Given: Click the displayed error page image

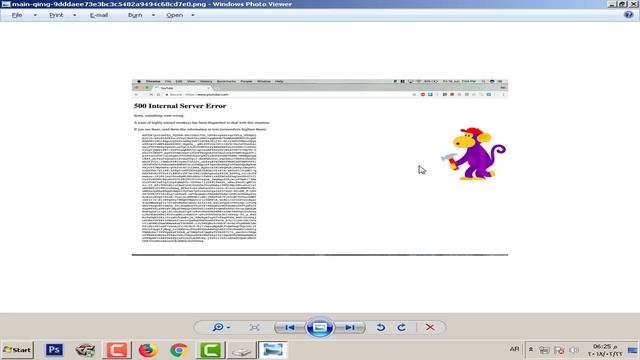Looking at the screenshot, I should coord(320,167).
